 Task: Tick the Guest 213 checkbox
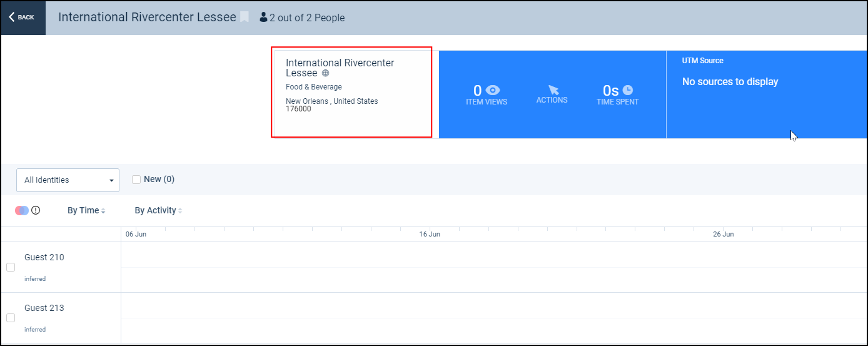11,318
